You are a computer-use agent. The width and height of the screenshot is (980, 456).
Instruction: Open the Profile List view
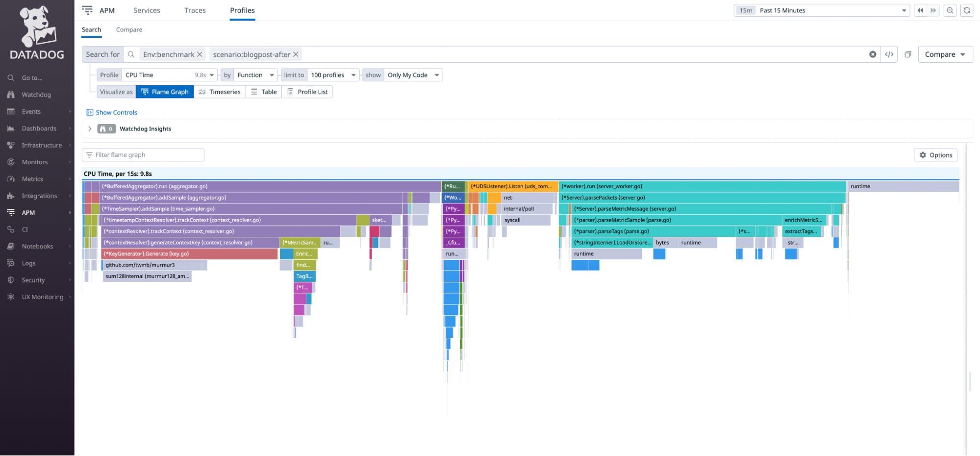point(307,92)
